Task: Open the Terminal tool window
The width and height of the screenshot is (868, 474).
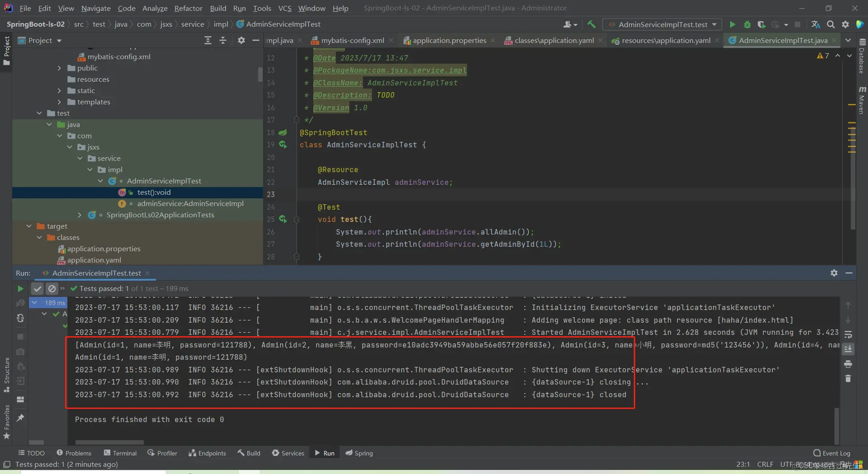Action: tap(120, 453)
